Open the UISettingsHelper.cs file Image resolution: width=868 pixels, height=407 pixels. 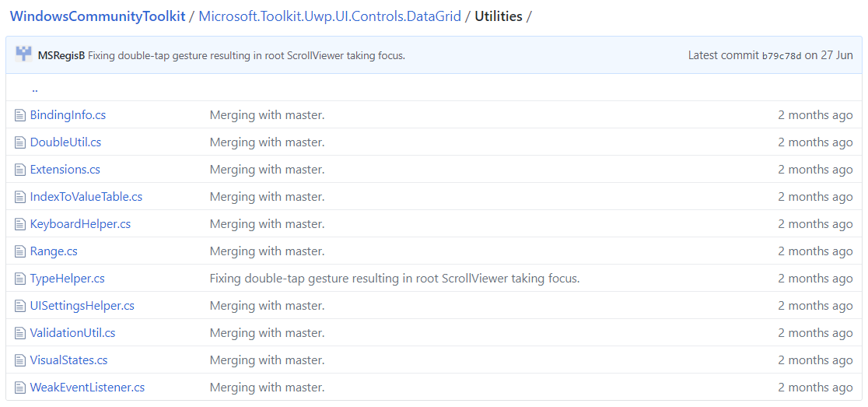click(82, 306)
